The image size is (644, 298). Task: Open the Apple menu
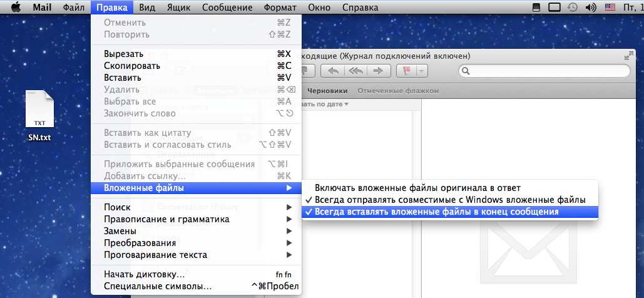16,7
